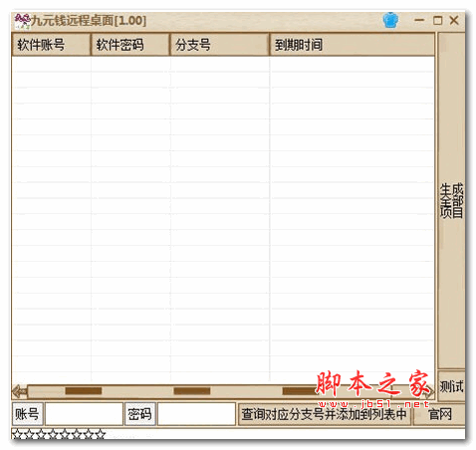Click the 密码 label button
The image size is (476, 450).
pyautogui.click(x=139, y=414)
